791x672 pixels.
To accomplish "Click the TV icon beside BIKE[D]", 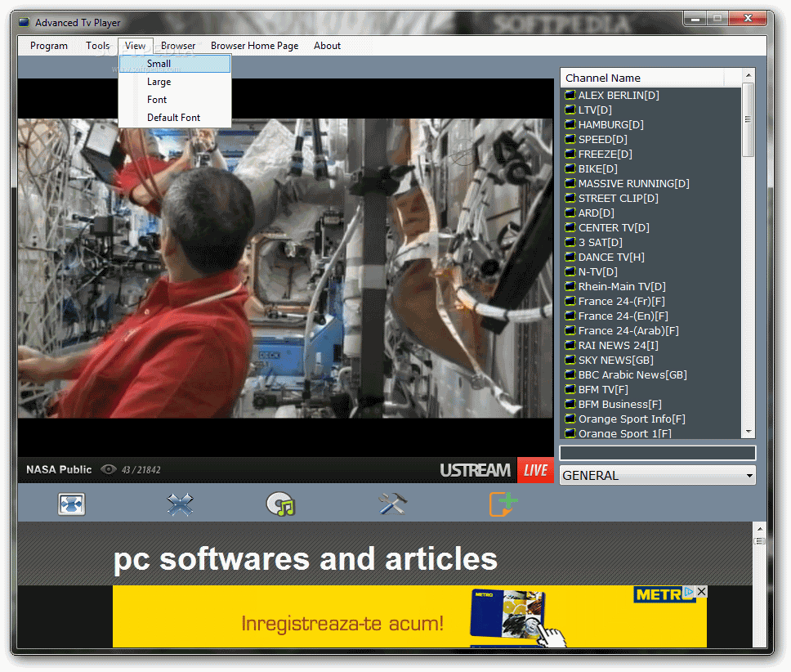I will coord(570,168).
